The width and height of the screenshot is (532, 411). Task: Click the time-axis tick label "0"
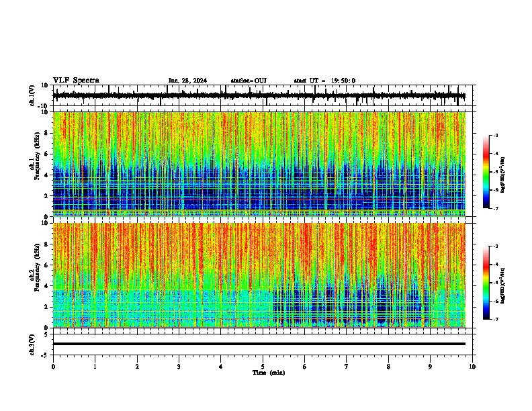[53, 367]
